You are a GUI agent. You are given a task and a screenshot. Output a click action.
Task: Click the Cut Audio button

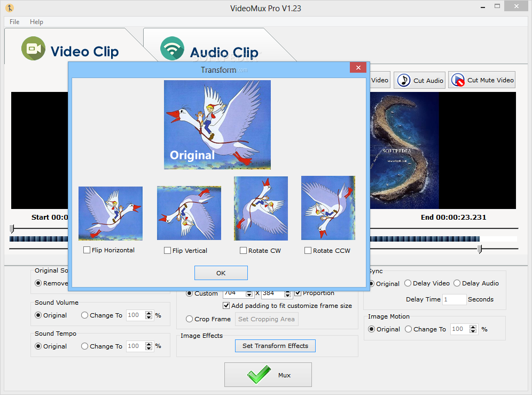click(x=419, y=80)
